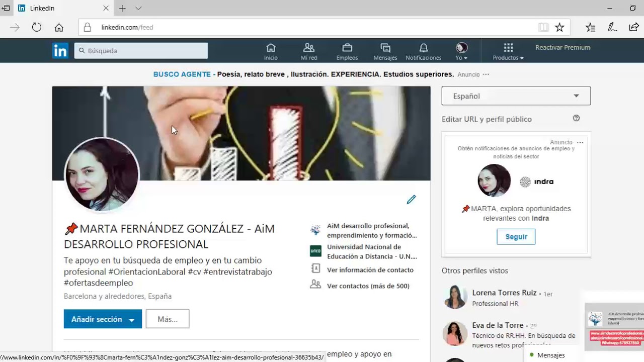Screen dimensions: 644x362
Task: Add page to favorites star icon
Action: (559, 27)
